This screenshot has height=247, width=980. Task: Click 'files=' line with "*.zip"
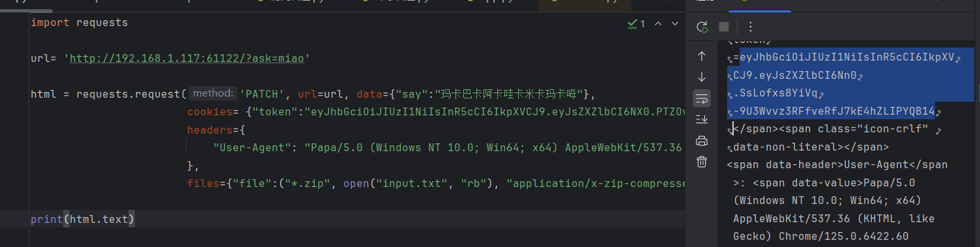click(x=435, y=183)
